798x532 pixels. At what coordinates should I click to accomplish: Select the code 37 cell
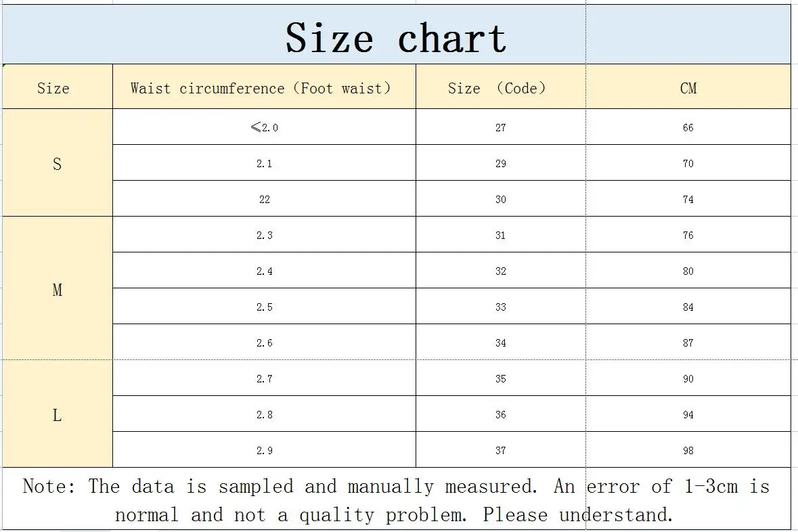[x=501, y=449]
